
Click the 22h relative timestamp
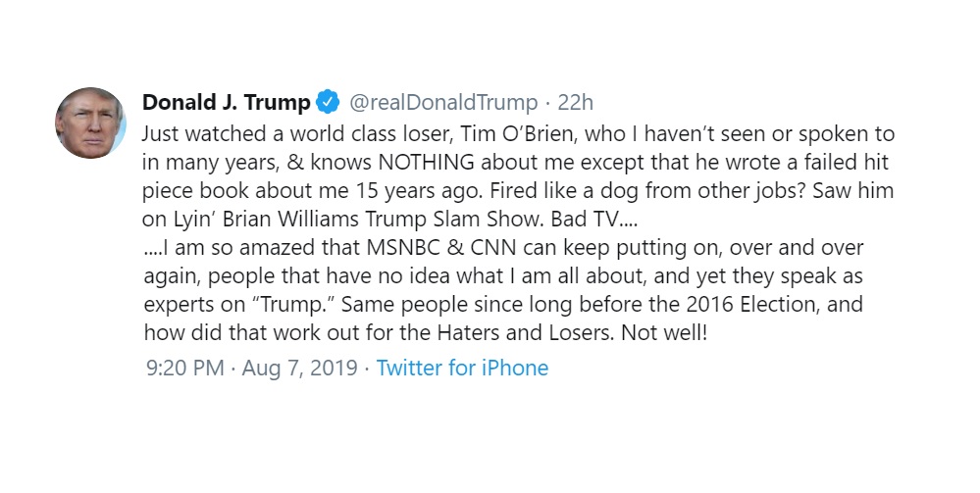tap(575, 103)
